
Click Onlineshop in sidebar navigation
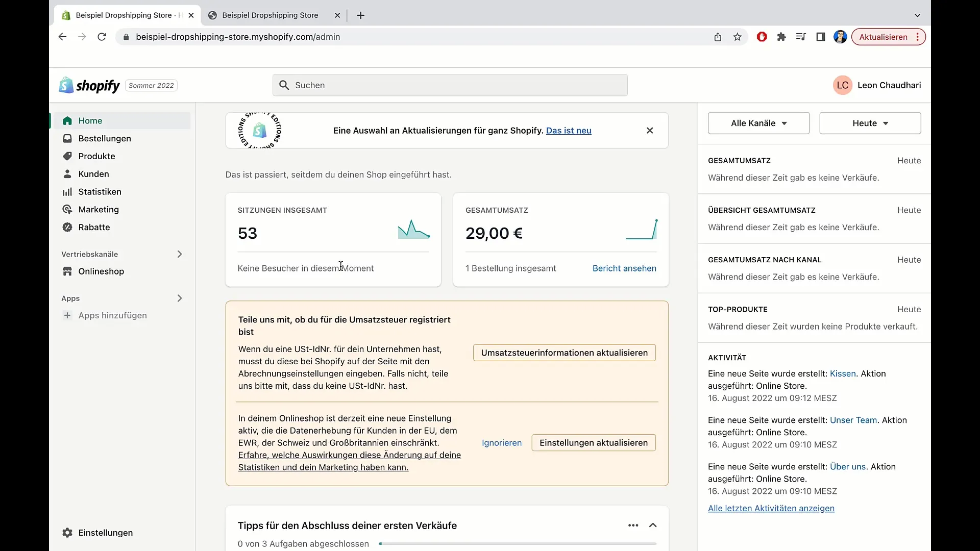(101, 271)
